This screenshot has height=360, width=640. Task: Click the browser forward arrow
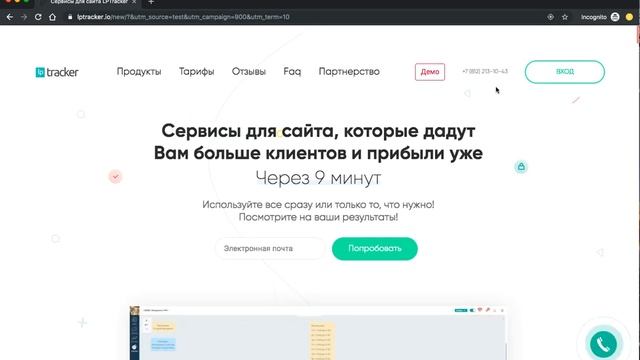click(x=24, y=17)
